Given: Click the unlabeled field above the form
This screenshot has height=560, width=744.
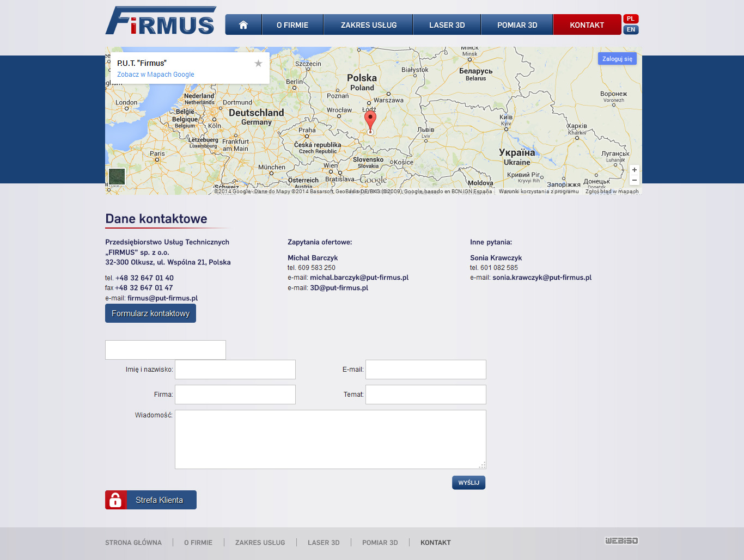Looking at the screenshot, I should [x=166, y=350].
